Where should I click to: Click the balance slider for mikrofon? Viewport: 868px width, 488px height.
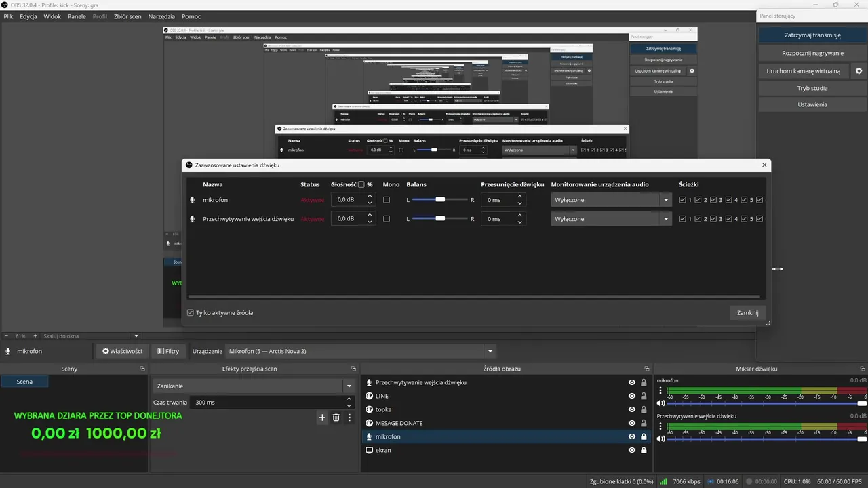click(440, 200)
